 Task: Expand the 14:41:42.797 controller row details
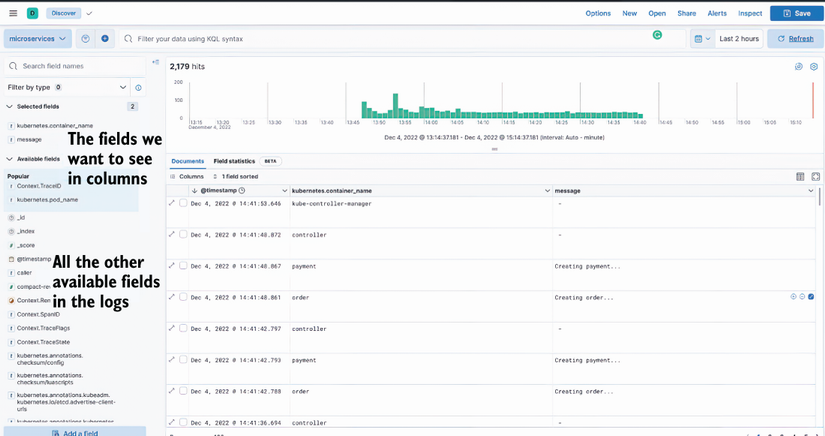click(172, 328)
